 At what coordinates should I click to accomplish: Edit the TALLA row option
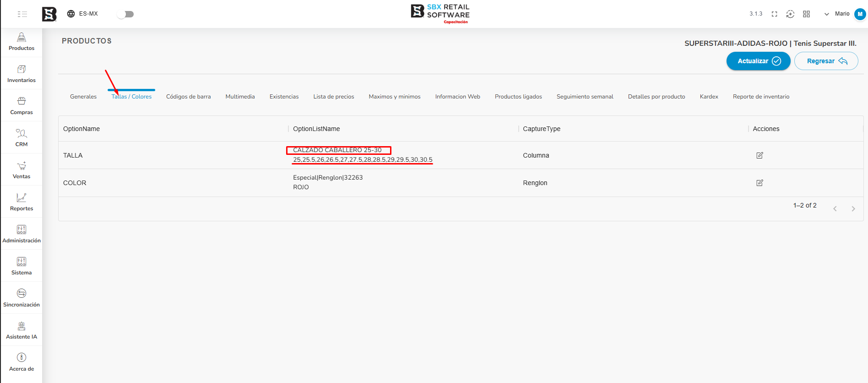759,155
